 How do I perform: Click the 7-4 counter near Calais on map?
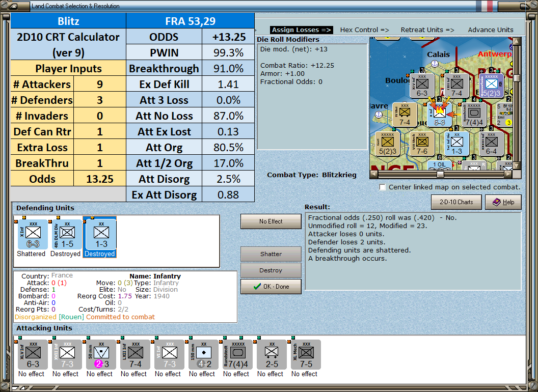[x=456, y=86]
